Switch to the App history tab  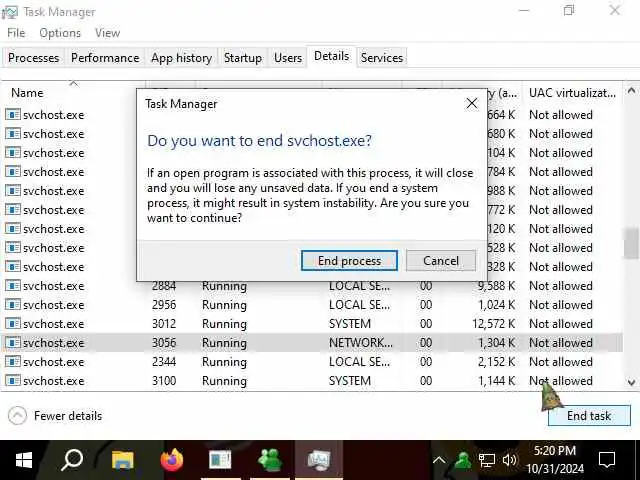pos(181,58)
